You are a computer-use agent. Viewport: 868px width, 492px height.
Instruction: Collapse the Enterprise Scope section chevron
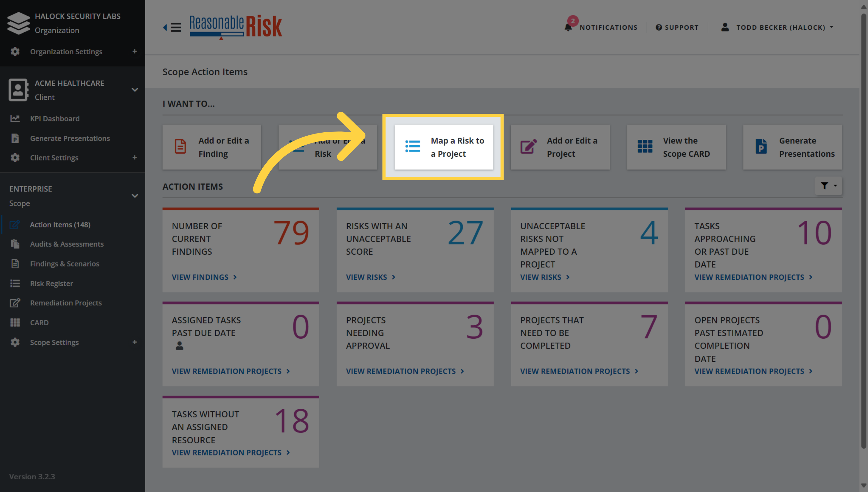click(135, 196)
